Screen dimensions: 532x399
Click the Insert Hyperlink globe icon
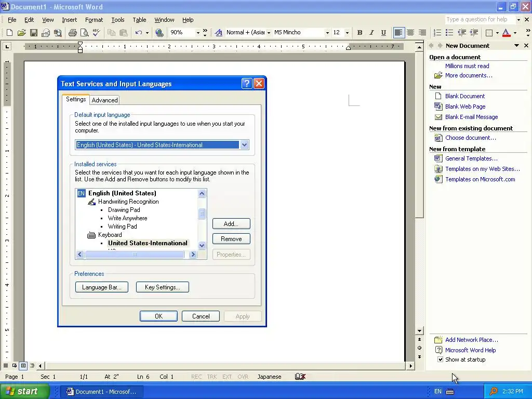(159, 33)
